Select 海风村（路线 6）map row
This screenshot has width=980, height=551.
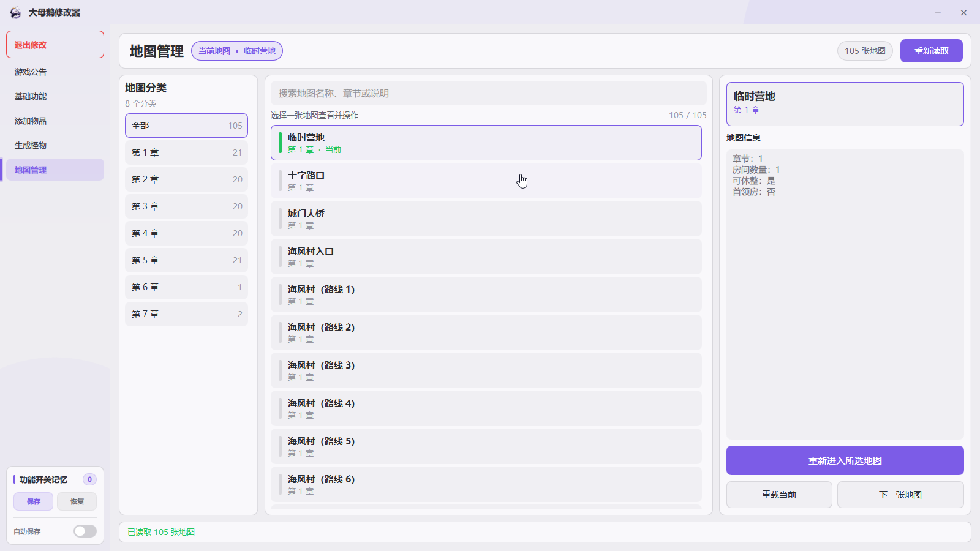pos(486,484)
